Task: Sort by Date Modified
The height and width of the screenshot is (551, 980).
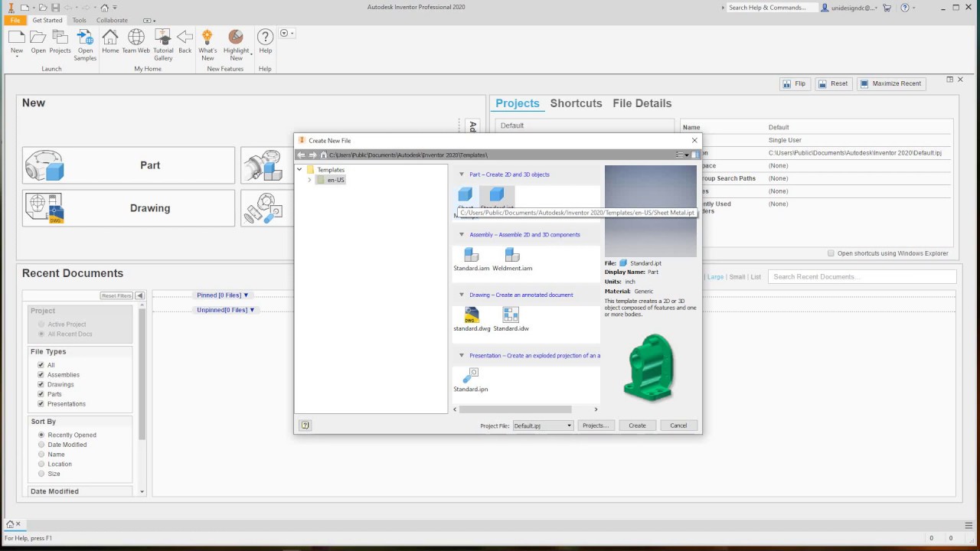Action: pyautogui.click(x=41, y=445)
